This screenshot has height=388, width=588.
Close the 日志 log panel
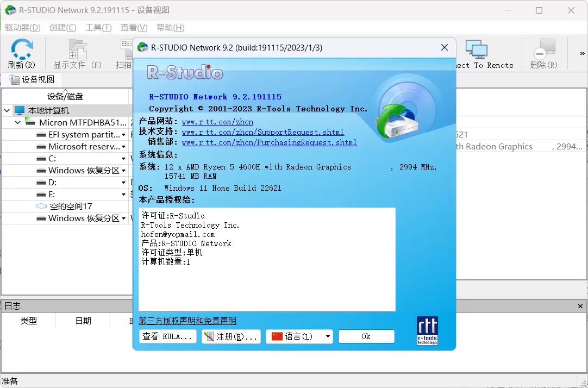580,305
